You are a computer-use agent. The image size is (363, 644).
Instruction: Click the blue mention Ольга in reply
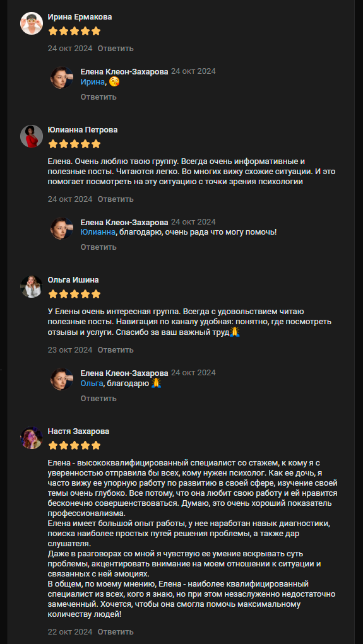[92, 383]
